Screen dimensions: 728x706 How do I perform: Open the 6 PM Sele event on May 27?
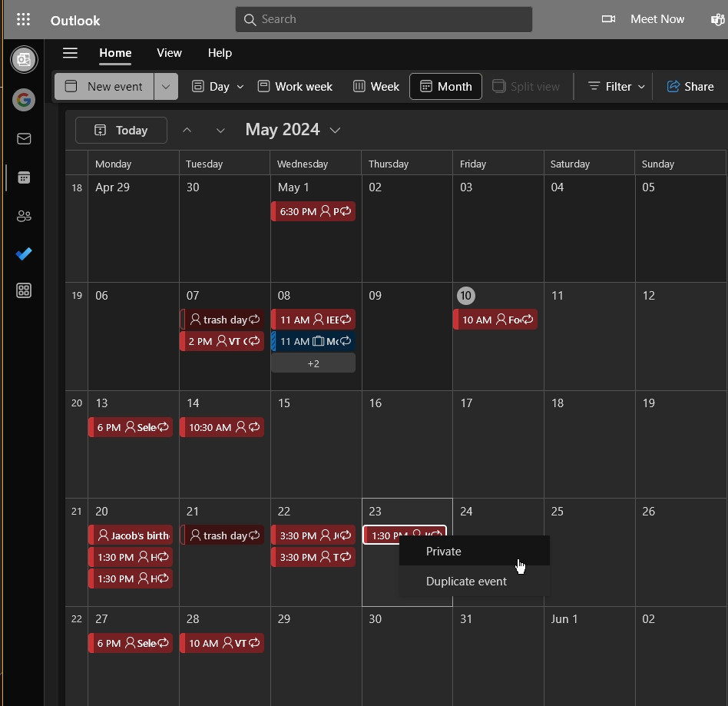(131, 643)
